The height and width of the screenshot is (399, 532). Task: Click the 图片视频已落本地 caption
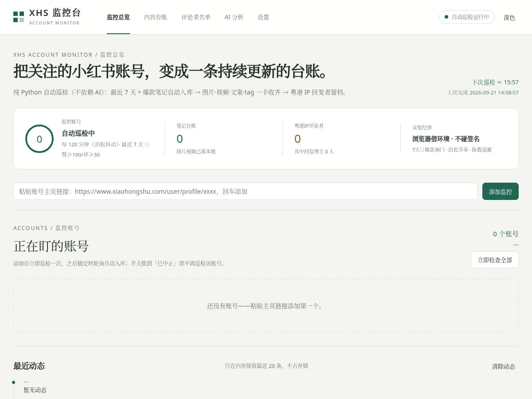(196, 151)
